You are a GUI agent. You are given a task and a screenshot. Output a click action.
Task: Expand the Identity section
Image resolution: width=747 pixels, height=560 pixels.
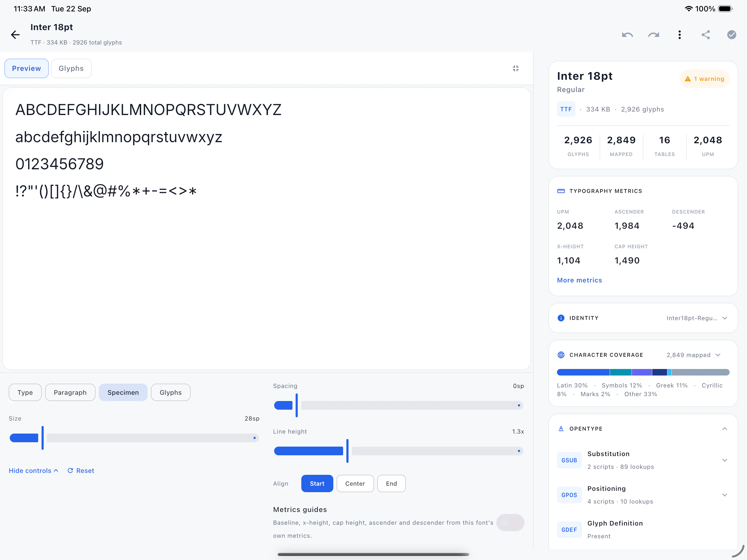click(x=725, y=318)
